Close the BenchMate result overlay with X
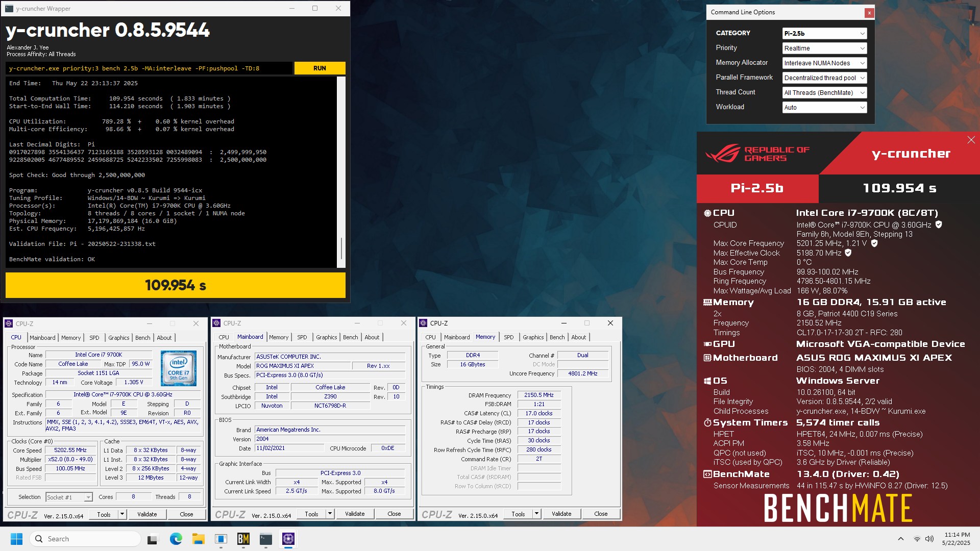This screenshot has width=980, height=551. pyautogui.click(x=971, y=140)
